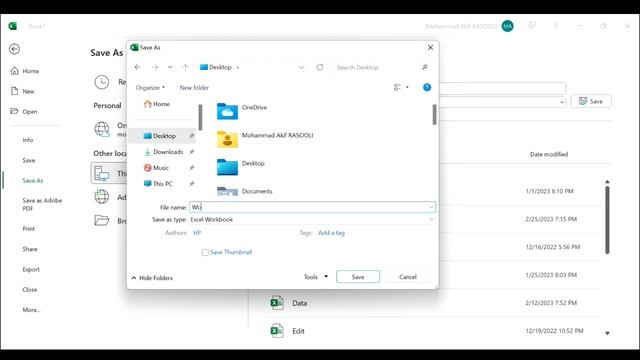Select This PC in navigation pane
Viewport: 640px width, 360px height.
point(158,184)
